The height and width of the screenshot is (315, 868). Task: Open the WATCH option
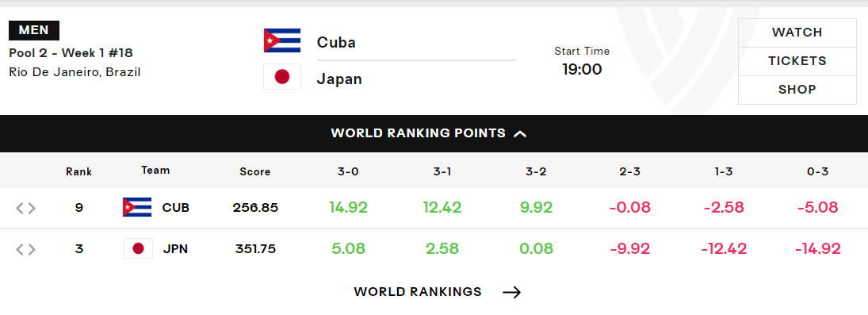797,33
